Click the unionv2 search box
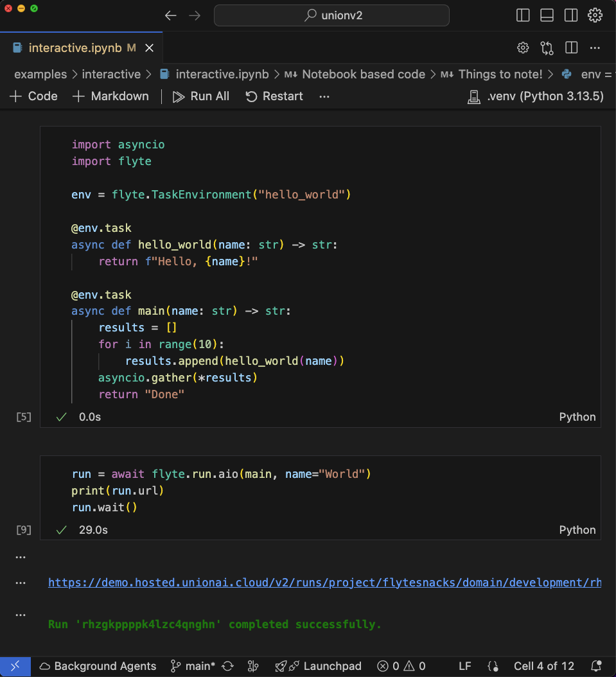 [331, 15]
